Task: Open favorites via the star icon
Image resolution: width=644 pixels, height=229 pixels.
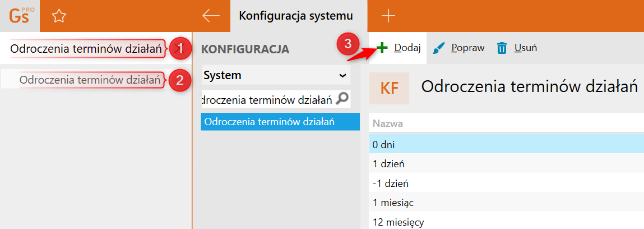Action: coord(59,16)
